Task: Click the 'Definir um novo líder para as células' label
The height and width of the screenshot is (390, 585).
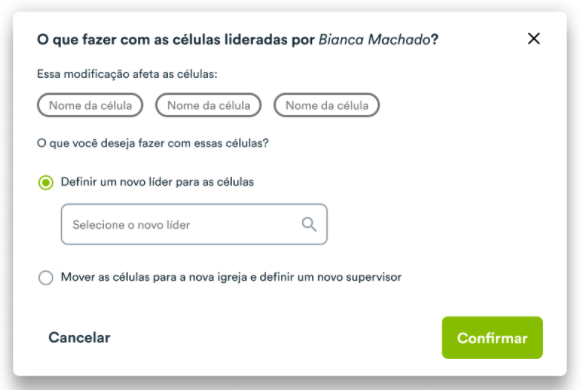Action: (157, 182)
